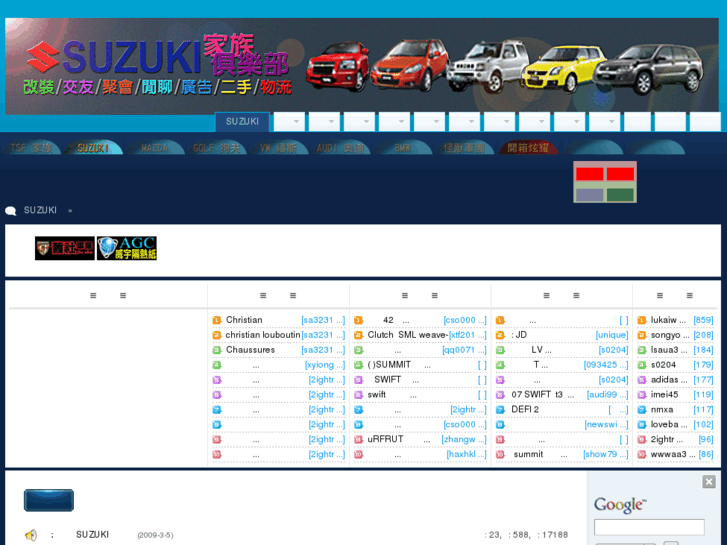727x545 pixels.
Task: Open the red-text sponsor ad banner
Action: point(64,248)
